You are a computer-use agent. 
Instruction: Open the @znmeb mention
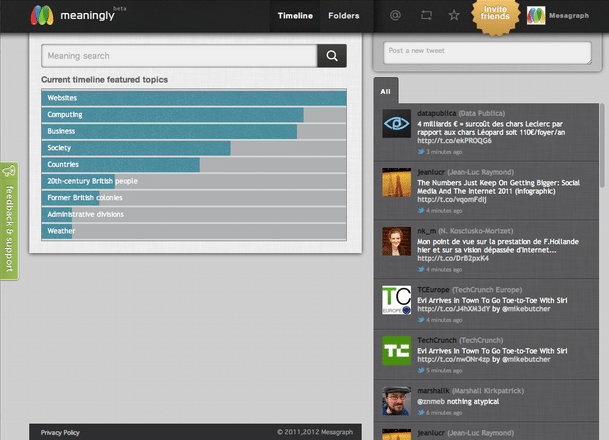tap(431, 402)
